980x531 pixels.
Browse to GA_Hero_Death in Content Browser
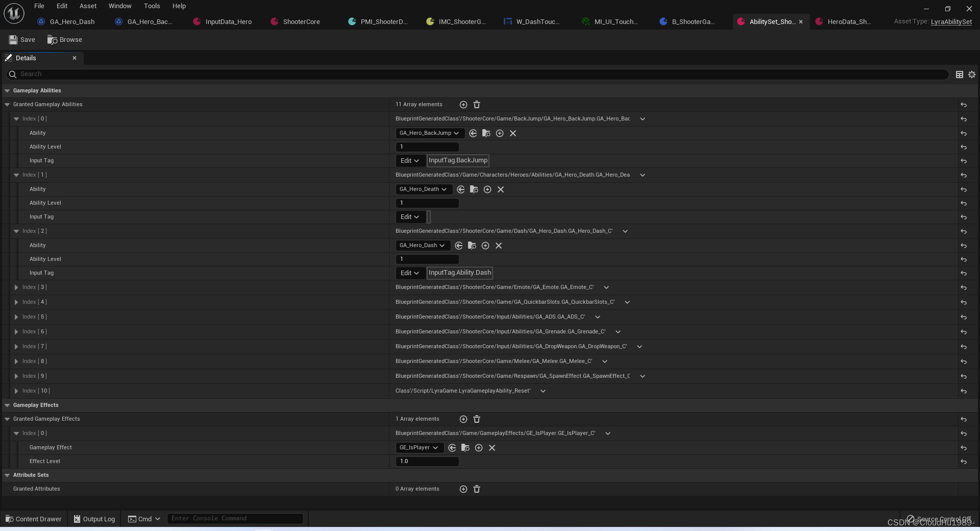click(474, 189)
